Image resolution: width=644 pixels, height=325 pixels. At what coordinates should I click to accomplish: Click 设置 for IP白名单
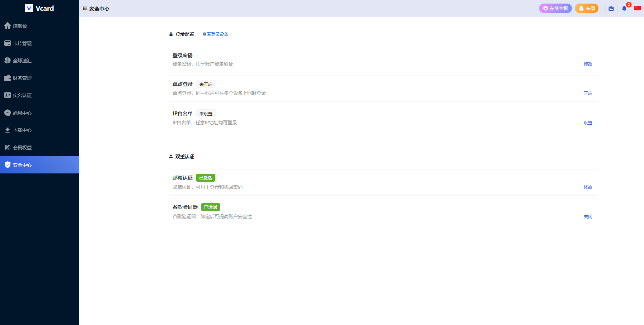point(588,123)
